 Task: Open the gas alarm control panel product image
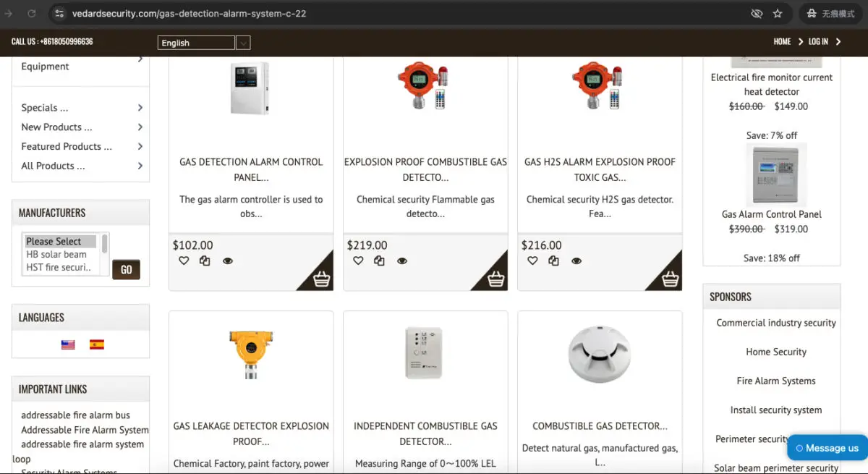click(250, 88)
